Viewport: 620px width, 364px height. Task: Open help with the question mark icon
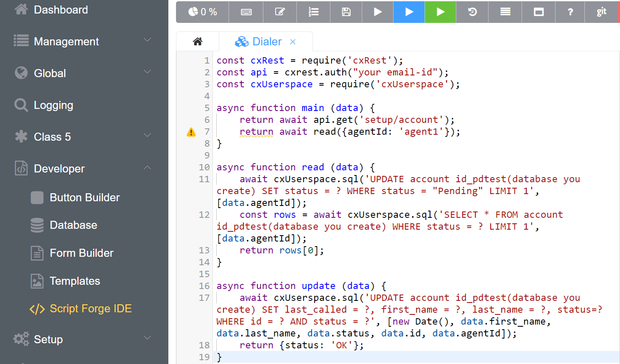tap(570, 12)
